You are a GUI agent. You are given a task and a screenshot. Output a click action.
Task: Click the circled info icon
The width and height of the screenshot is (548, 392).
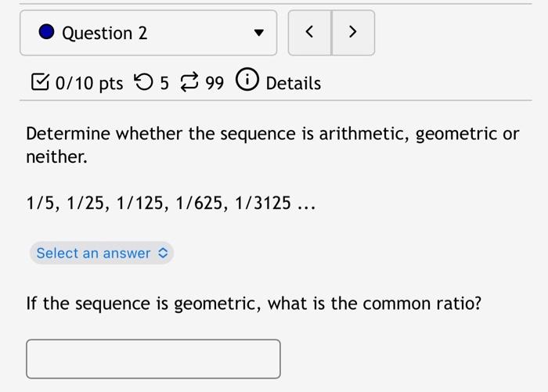point(247,82)
